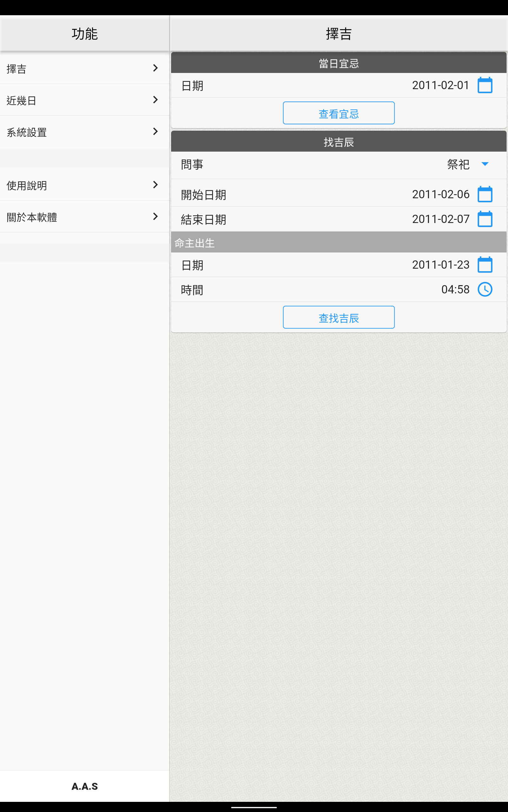This screenshot has width=508, height=812.
Task: Click the 找吉辰 section header
Action: (339, 141)
